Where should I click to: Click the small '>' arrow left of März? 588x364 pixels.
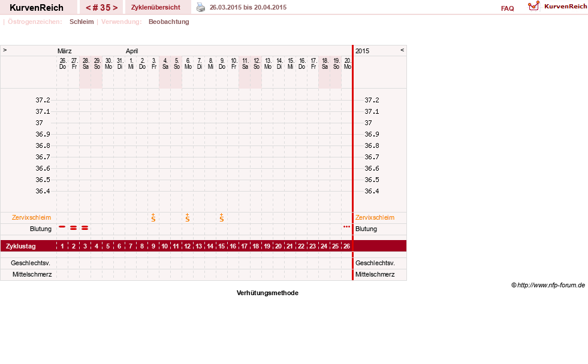[5, 50]
